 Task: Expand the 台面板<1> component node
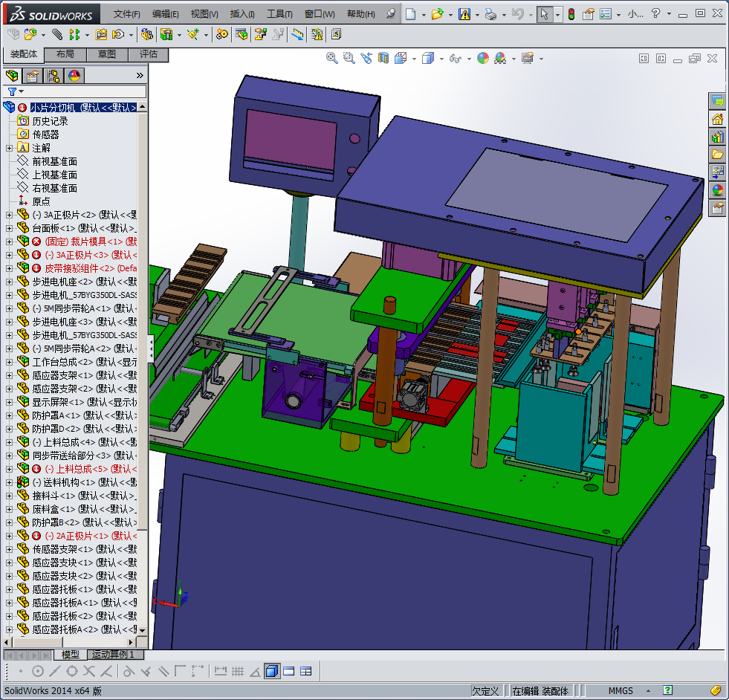pyautogui.click(x=9, y=228)
